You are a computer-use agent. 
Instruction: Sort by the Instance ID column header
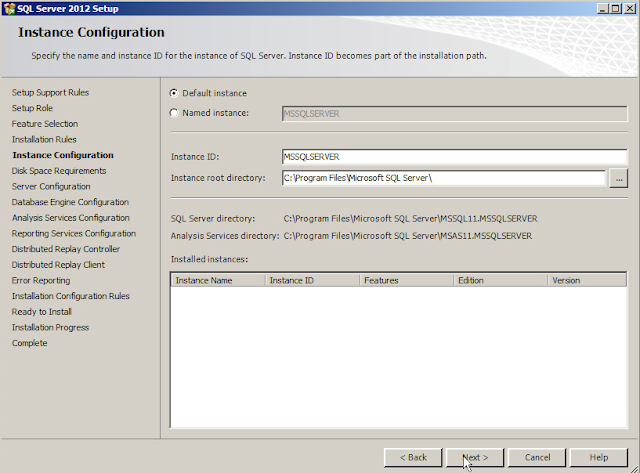pyautogui.click(x=312, y=280)
